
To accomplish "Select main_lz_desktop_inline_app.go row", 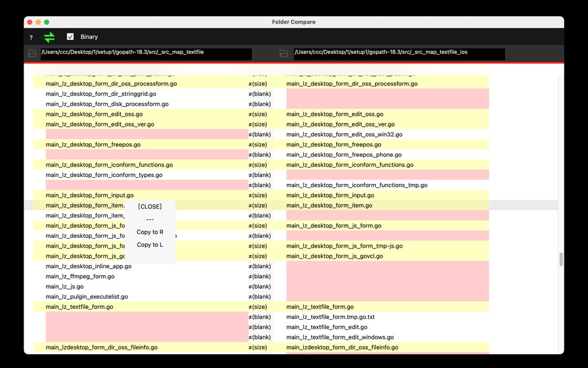I will [89, 266].
